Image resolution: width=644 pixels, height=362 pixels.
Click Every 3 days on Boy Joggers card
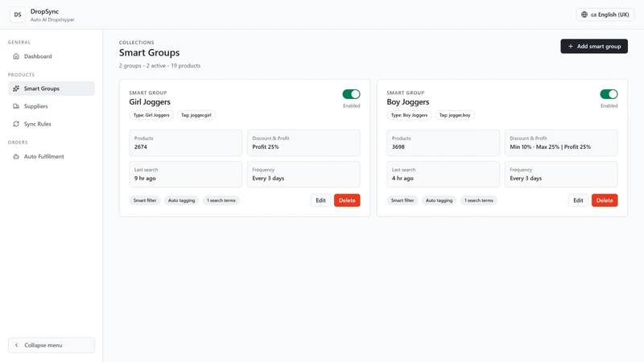(526, 178)
